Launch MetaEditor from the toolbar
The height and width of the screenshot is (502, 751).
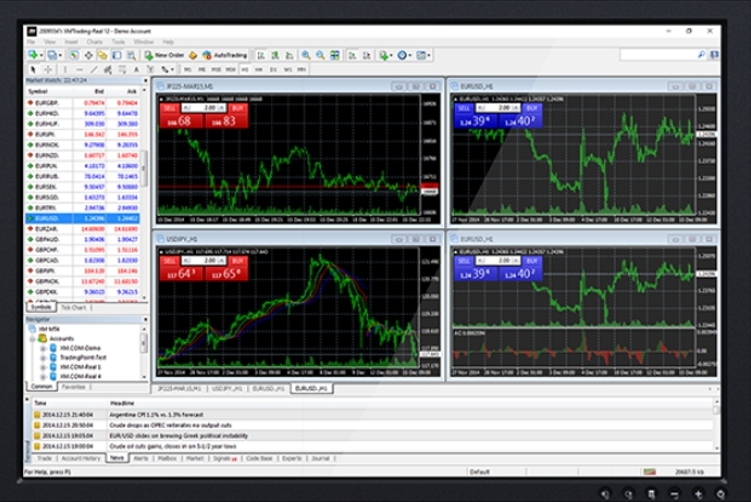click(x=193, y=55)
